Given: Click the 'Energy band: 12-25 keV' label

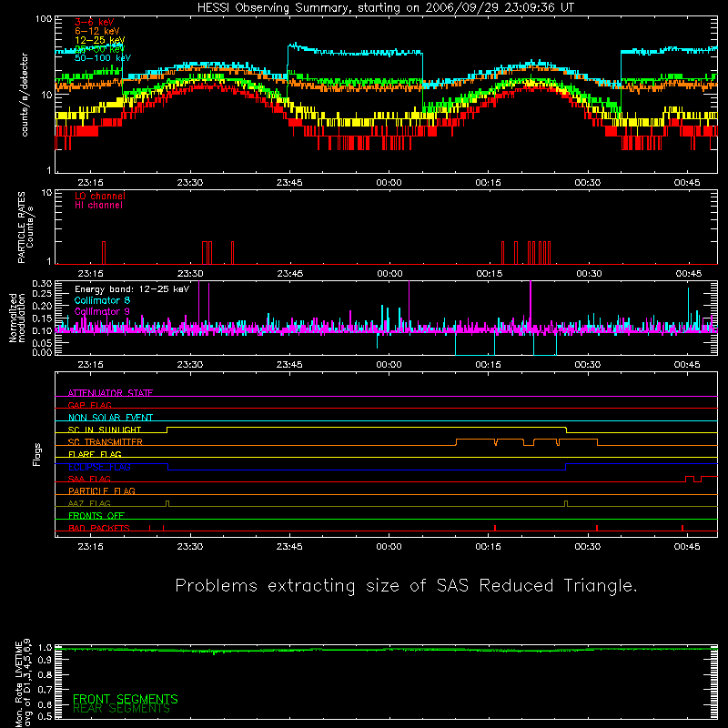Looking at the screenshot, I should (132, 289).
